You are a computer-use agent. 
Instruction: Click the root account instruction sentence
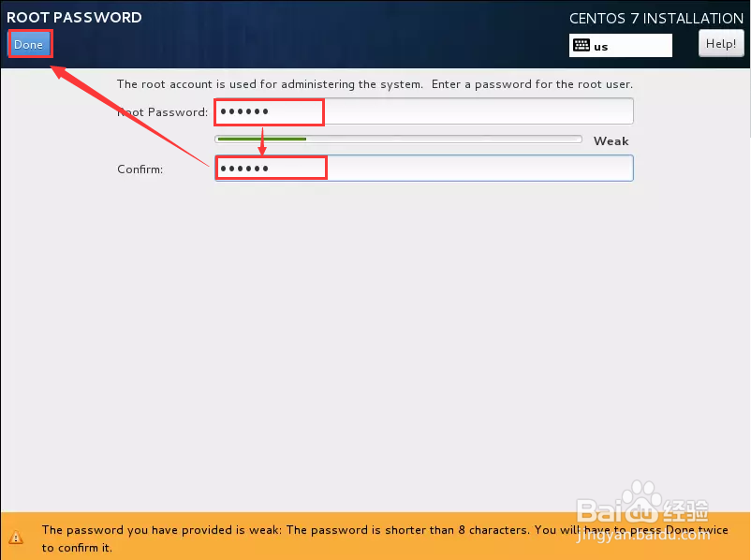tap(375, 83)
